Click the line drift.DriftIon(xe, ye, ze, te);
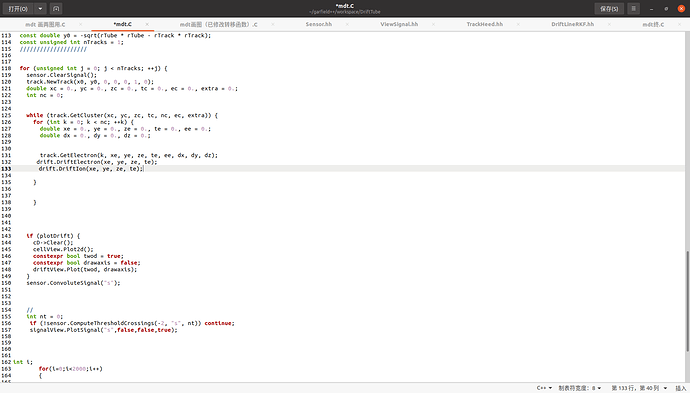The width and height of the screenshot is (690, 393). tap(90, 169)
